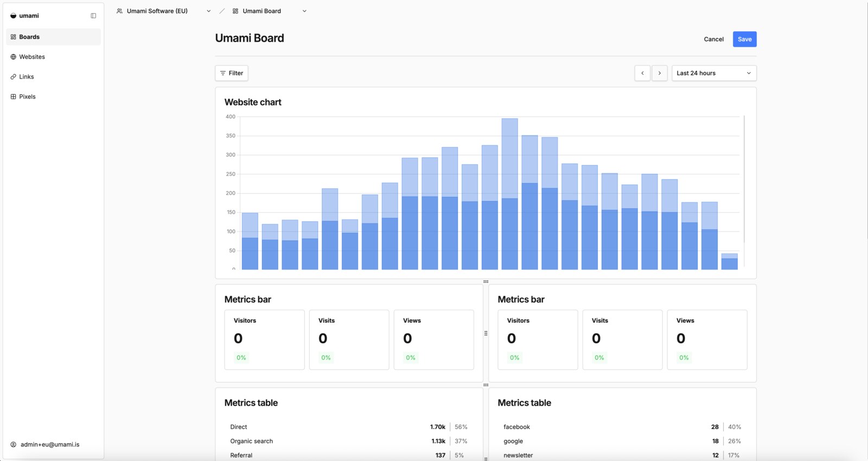The height and width of the screenshot is (461, 868).
Task: Open the Links page from the sidebar
Action: 53,76
